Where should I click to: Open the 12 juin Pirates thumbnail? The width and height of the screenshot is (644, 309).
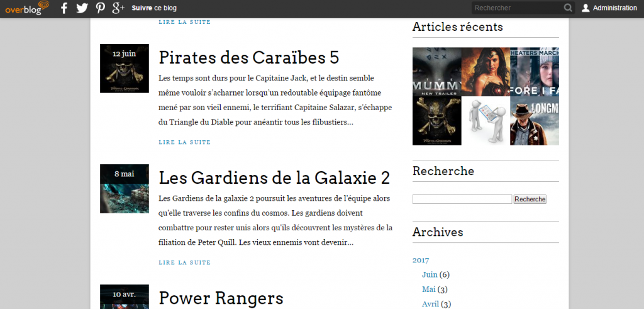pos(125,69)
